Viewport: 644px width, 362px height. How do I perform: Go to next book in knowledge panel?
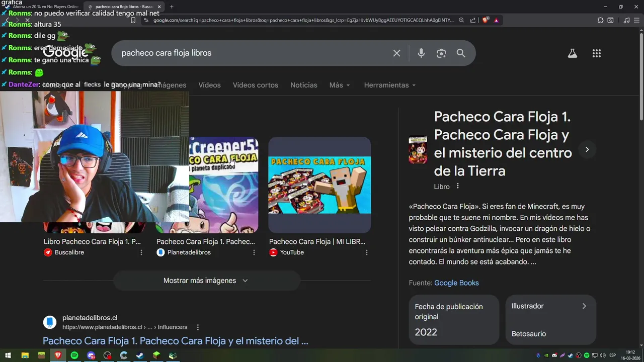point(587,149)
